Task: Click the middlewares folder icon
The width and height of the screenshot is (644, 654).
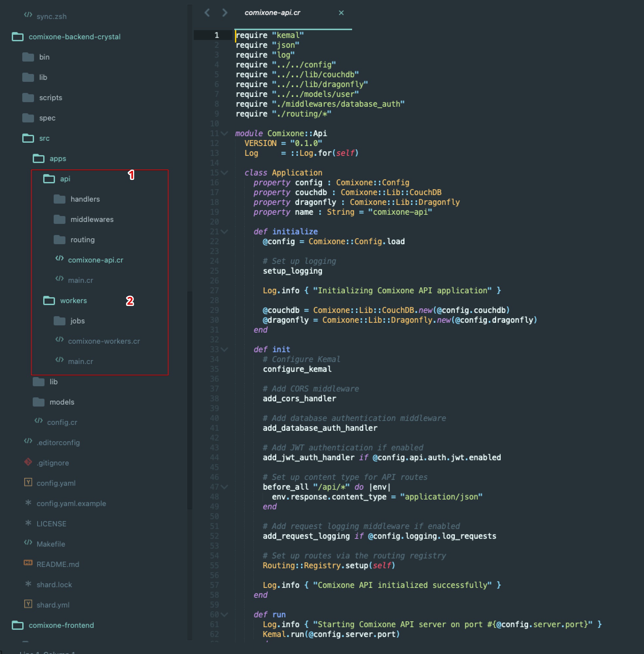Action: pos(60,219)
